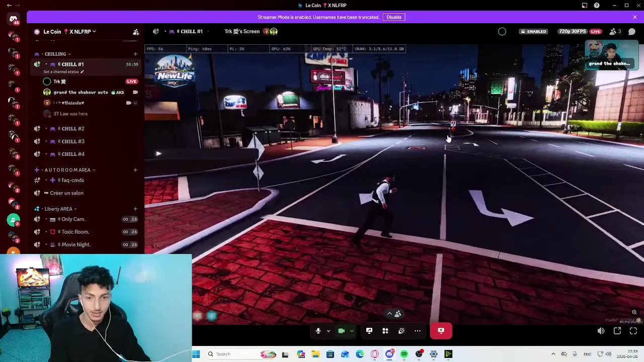The height and width of the screenshot is (362, 644).
Task: Open the Opera browser from the taskbar
Action: [375, 354]
